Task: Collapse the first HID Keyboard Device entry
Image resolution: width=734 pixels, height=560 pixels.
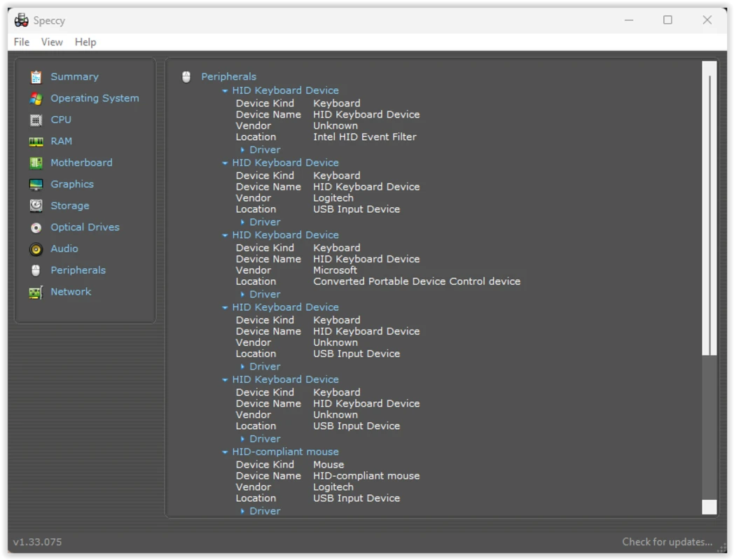Action: pos(226,90)
